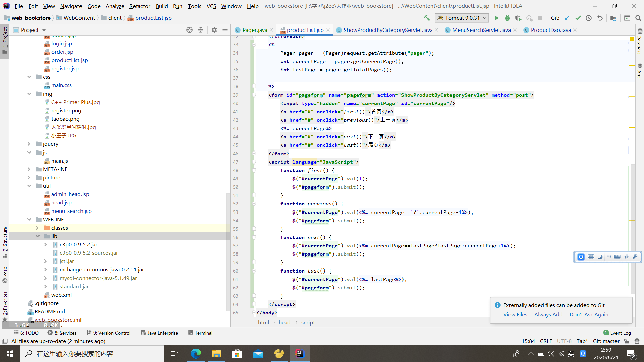The image size is (644, 362).
Task: Switch to ShowProductByCategoryServlet.java tab
Action: pos(388,30)
